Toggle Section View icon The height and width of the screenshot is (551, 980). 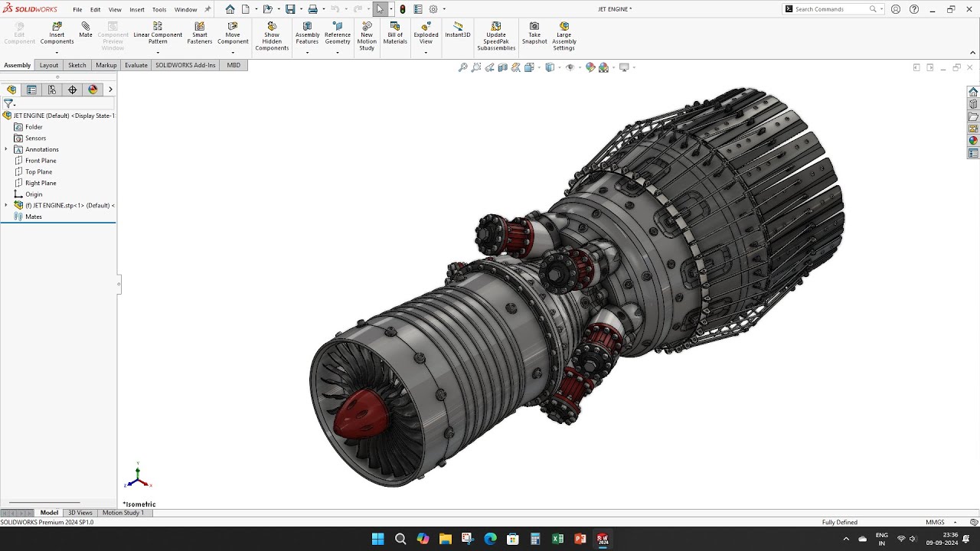pos(503,67)
